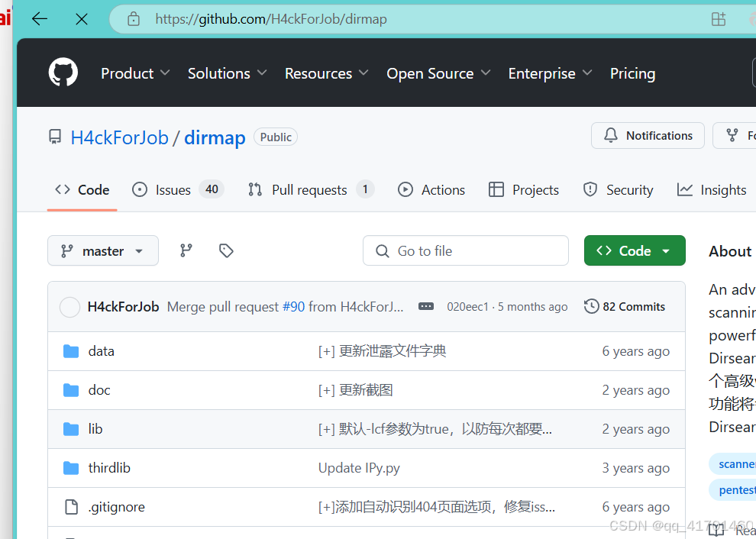Click the Public visibility badge
Image resolution: width=756 pixels, height=539 pixels.
coord(276,137)
